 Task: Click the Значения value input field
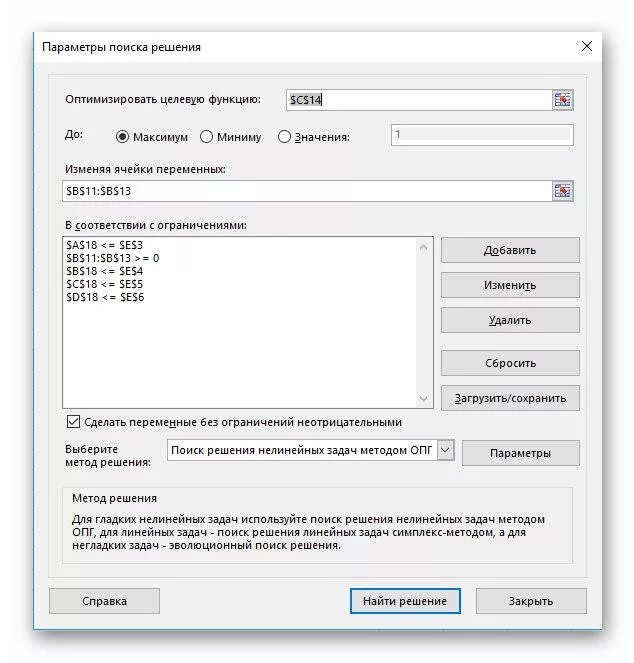[482, 135]
